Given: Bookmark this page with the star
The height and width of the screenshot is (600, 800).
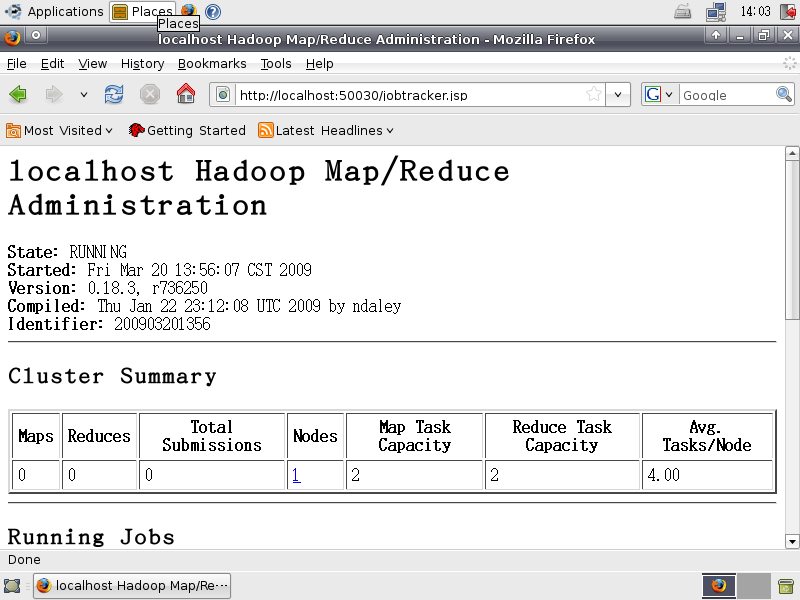Looking at the screenshot, I should click(x=593, y=94).
